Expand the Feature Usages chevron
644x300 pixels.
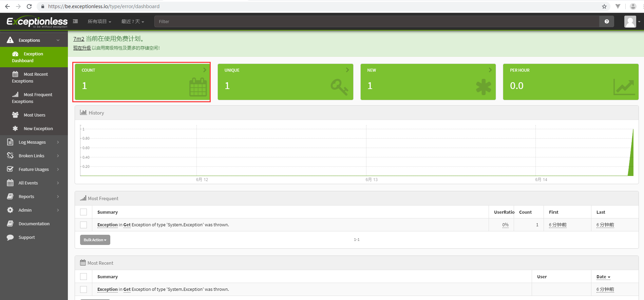pos(58,169)
